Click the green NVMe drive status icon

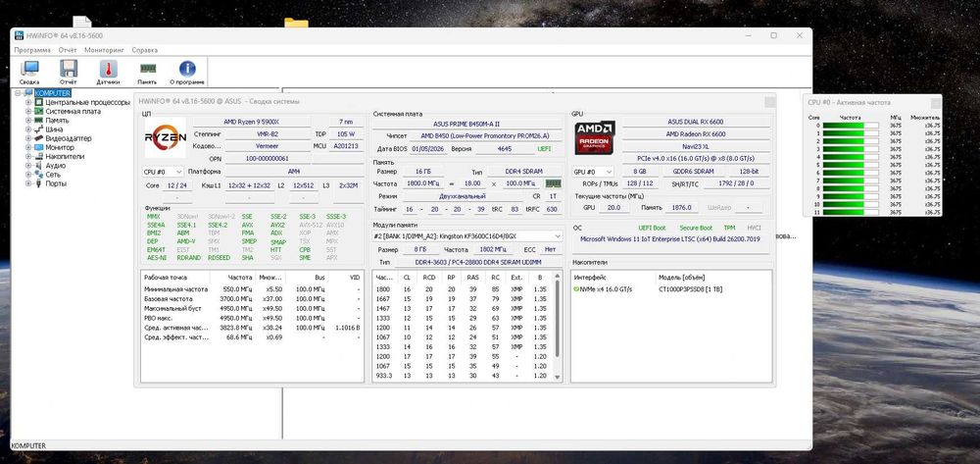pos(576,289)
